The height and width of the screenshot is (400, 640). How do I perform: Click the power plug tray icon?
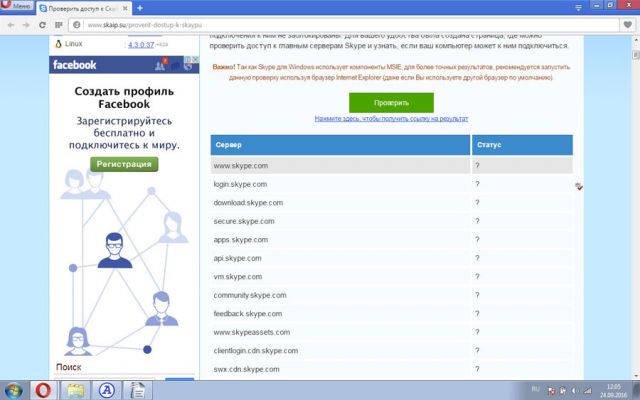(x=563, y=391)
